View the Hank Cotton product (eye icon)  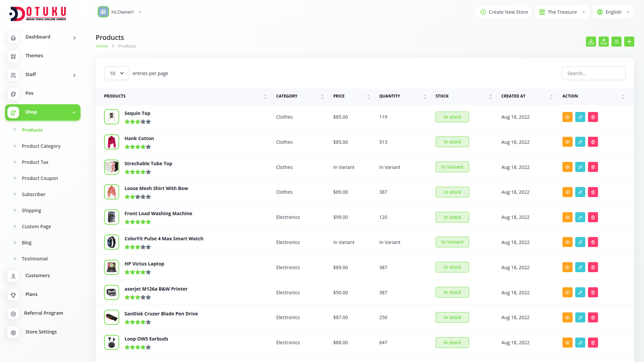[567, 142]
